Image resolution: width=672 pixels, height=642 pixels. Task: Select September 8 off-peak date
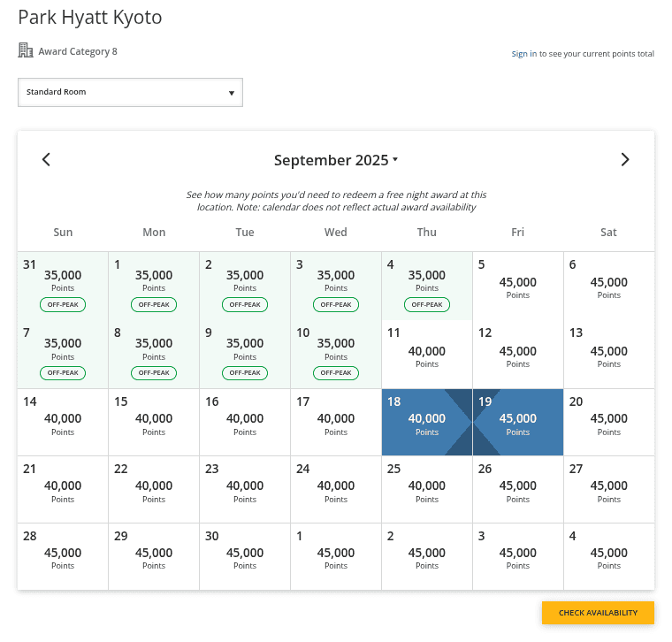154,355
